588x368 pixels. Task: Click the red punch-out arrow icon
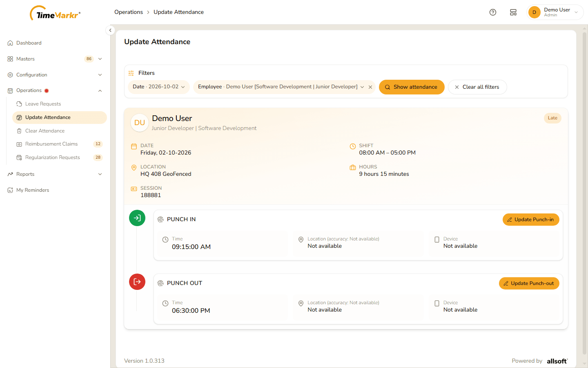coord(137,282)
